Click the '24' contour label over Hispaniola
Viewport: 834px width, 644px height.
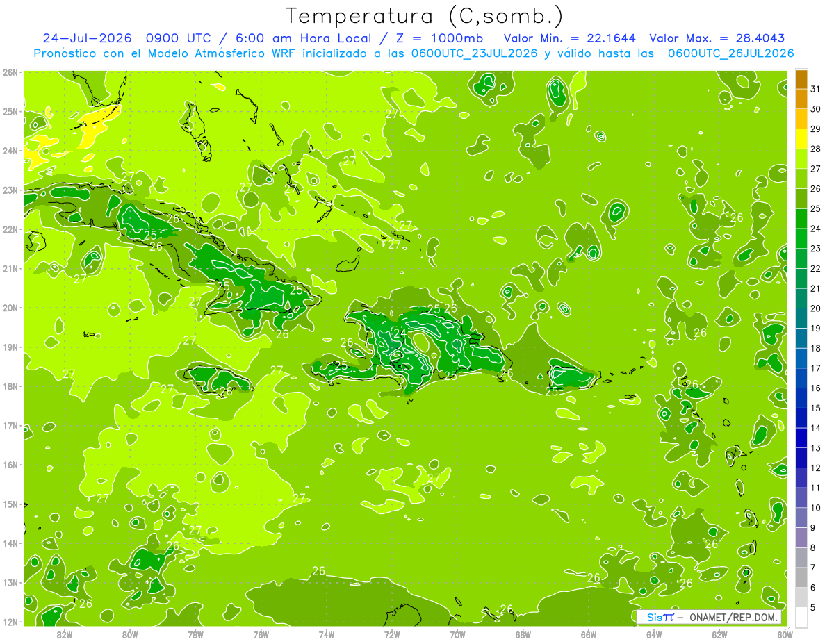(400, 333)
